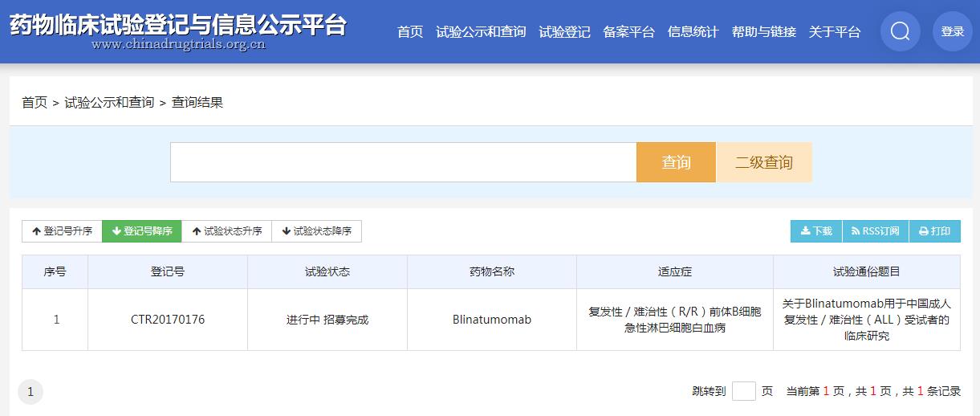Click the 试验状态 column header
The width and height of the screenshot is (980, 416).
pos(327,271)
